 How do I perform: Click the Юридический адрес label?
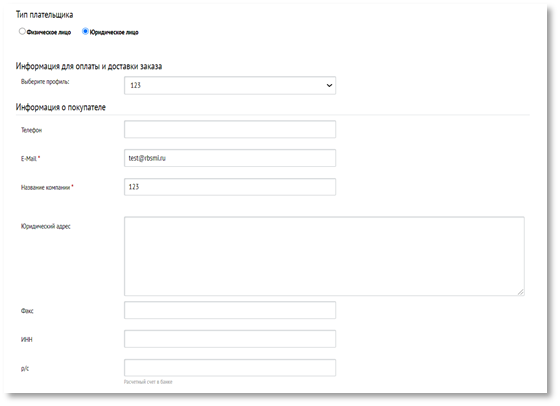coord(46,226)
